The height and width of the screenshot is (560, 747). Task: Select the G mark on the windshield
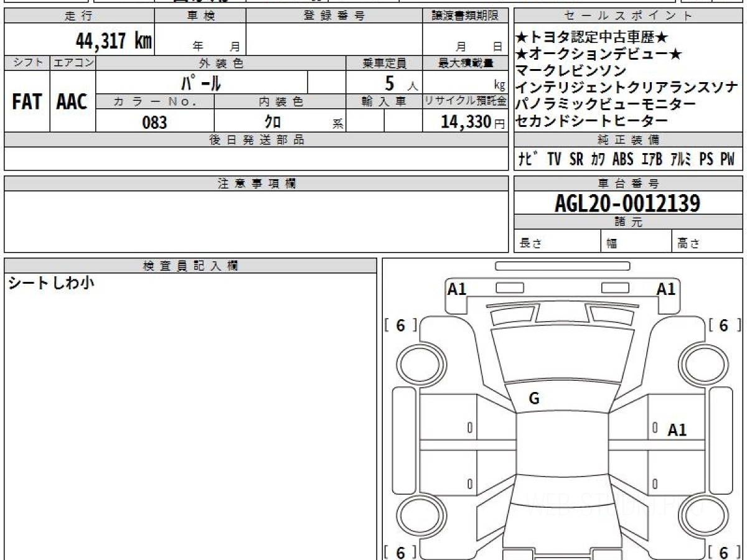click(x=533, y=399)
